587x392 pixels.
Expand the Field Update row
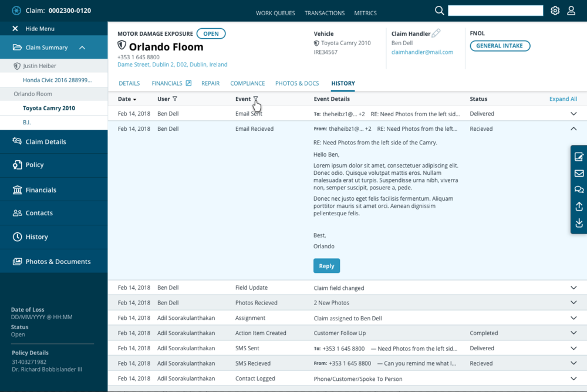573,288
